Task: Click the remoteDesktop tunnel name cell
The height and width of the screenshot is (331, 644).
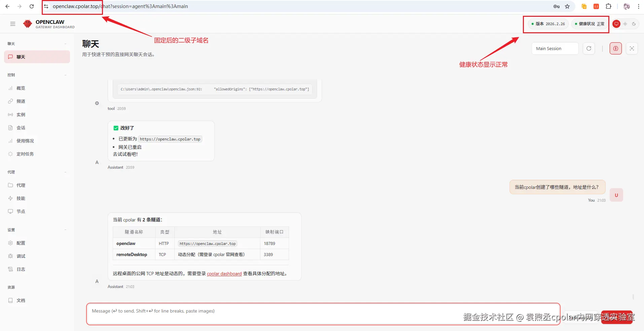Action: 134,254
